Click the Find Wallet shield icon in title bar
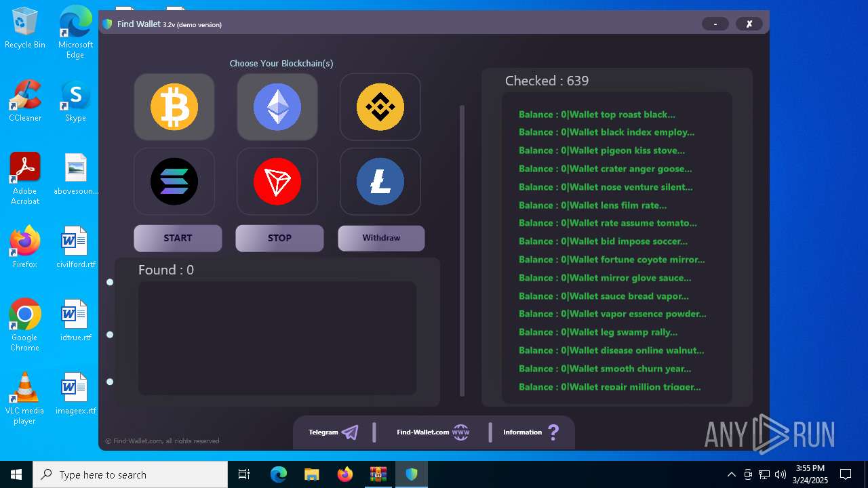The height and width of the screenshot is (488, 868). pyautogui.click(x=107, y=24)
